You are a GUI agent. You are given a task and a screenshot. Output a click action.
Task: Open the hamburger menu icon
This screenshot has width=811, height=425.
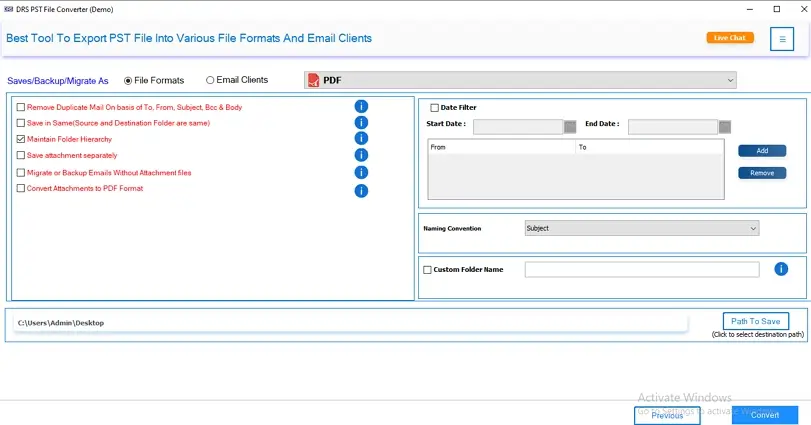[782, 39]
